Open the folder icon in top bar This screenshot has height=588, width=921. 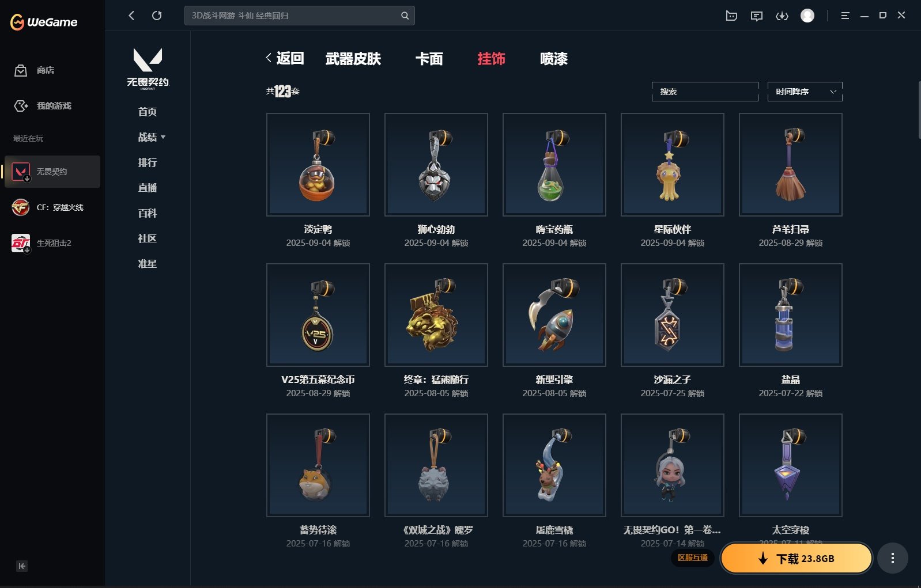coord(731,16)
